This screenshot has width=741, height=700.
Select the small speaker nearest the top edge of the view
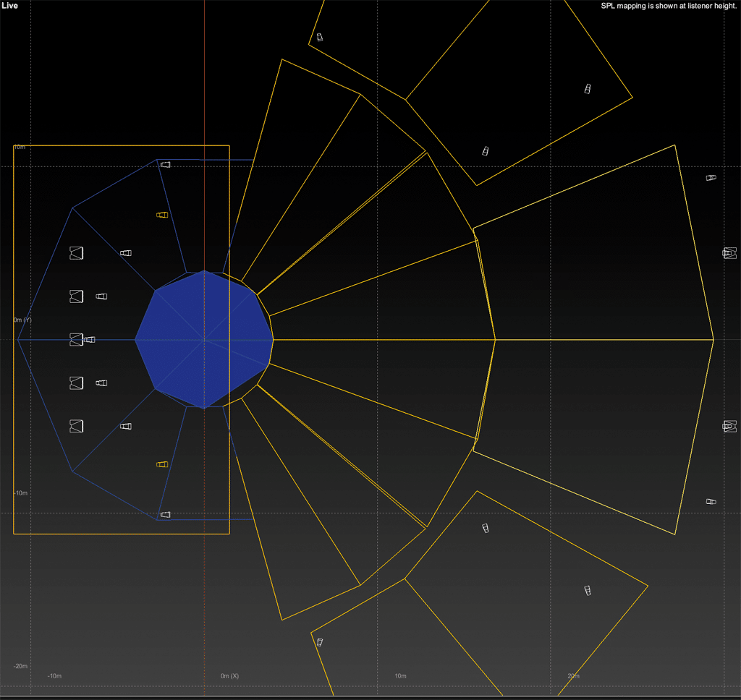pos(319,37)
